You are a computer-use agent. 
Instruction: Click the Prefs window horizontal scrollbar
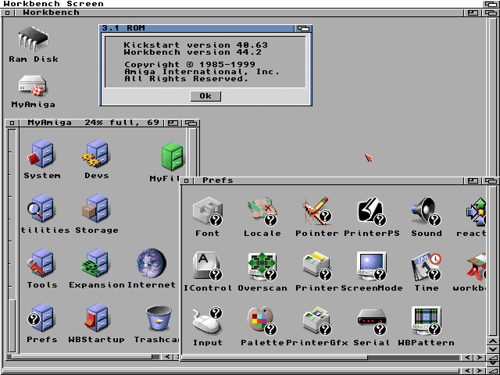pos(321,357)
